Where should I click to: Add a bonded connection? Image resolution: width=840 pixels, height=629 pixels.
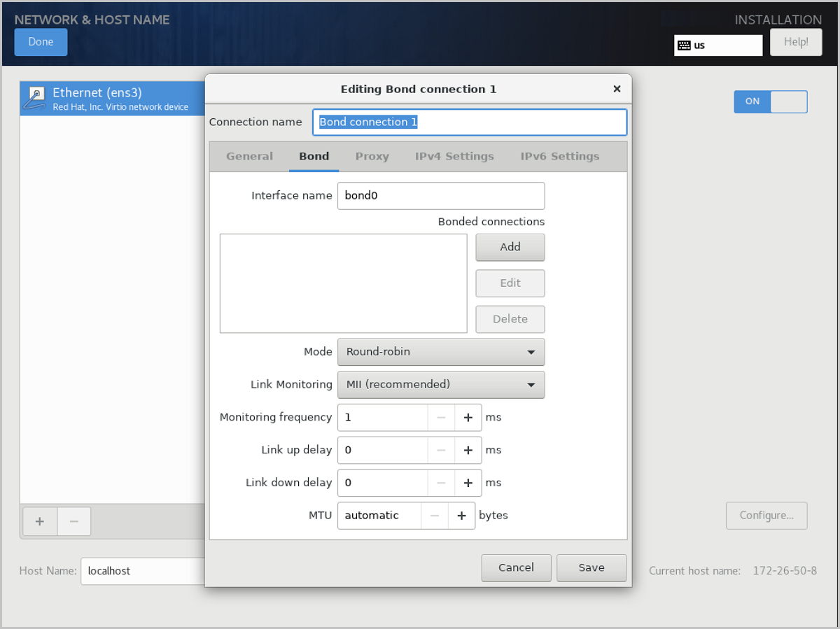click(510, 247)
